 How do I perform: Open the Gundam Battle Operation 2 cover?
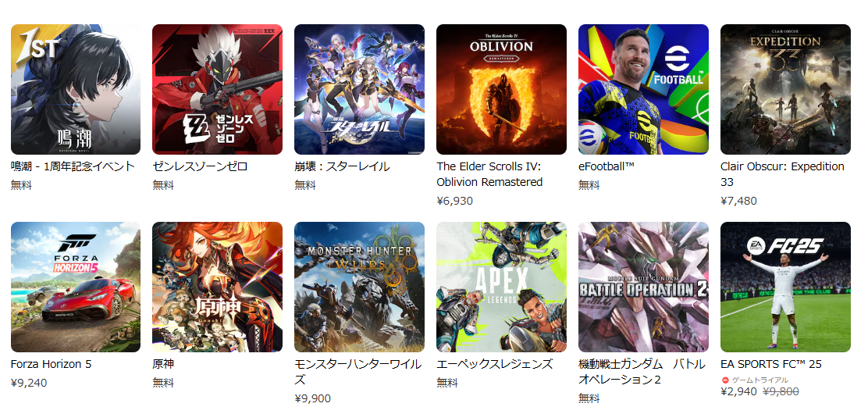coord(643,287)
